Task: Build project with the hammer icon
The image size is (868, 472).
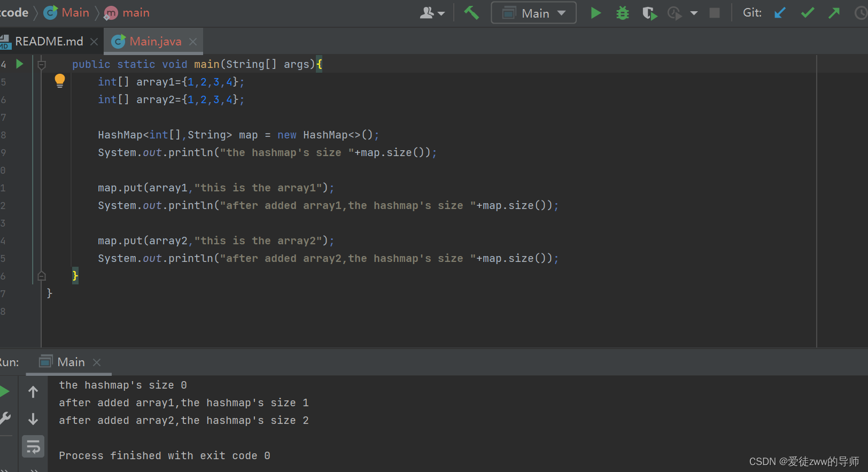Action: (471, 13)
